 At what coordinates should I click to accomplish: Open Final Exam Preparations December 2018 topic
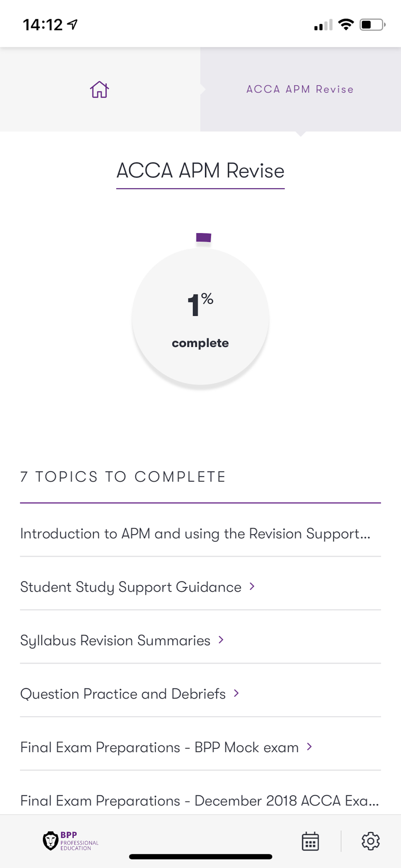point(200,801)
